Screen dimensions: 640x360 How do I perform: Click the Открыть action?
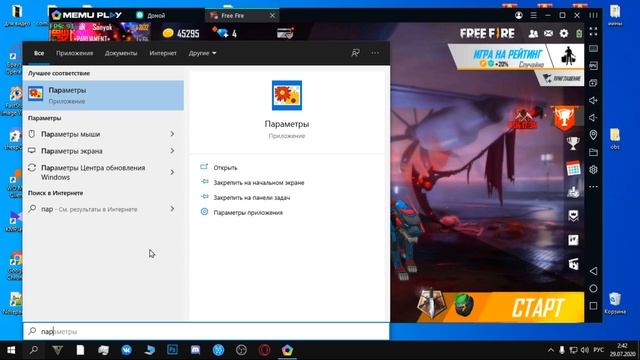point(225,167)
